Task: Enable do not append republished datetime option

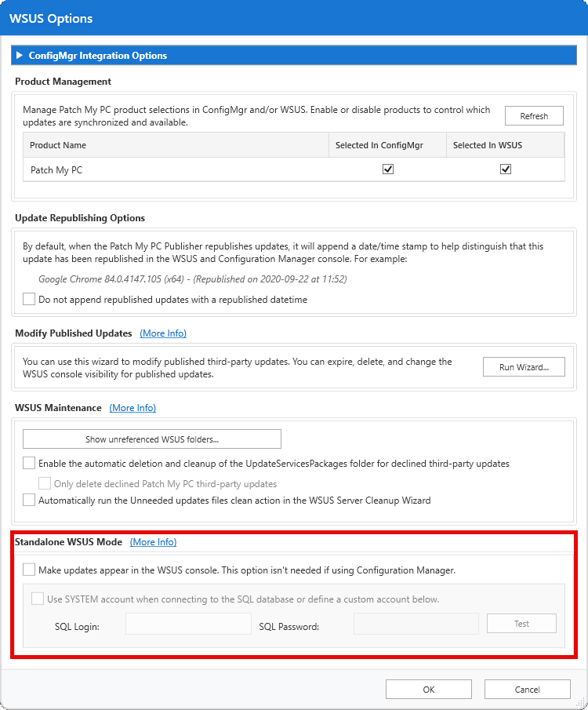Action: pos(29,299)
